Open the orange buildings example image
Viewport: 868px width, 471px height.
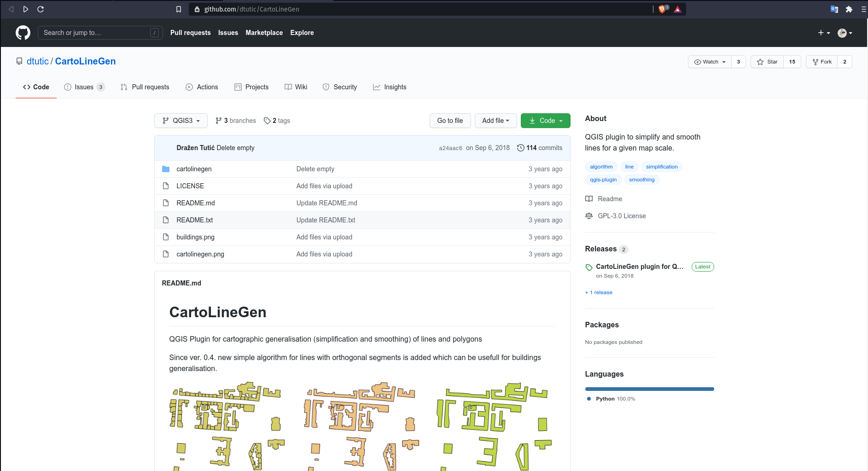361,426
